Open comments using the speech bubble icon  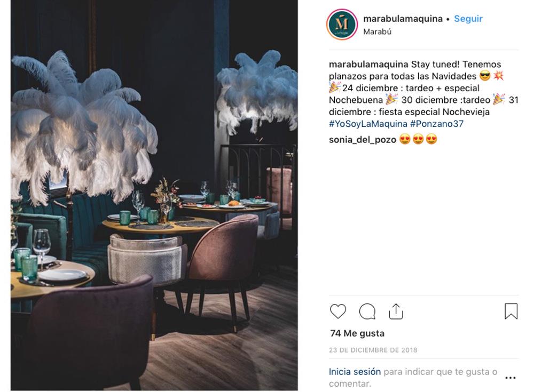pos(367,311)
